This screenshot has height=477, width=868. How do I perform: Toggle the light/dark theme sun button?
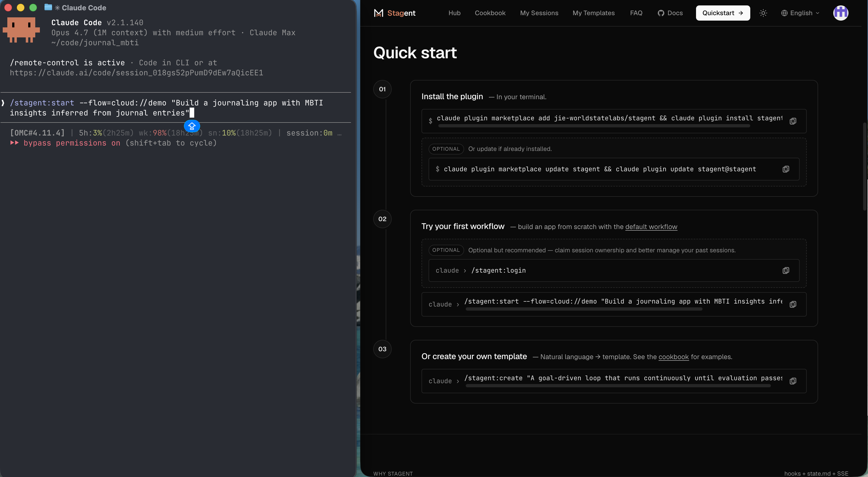pos(763,13)
